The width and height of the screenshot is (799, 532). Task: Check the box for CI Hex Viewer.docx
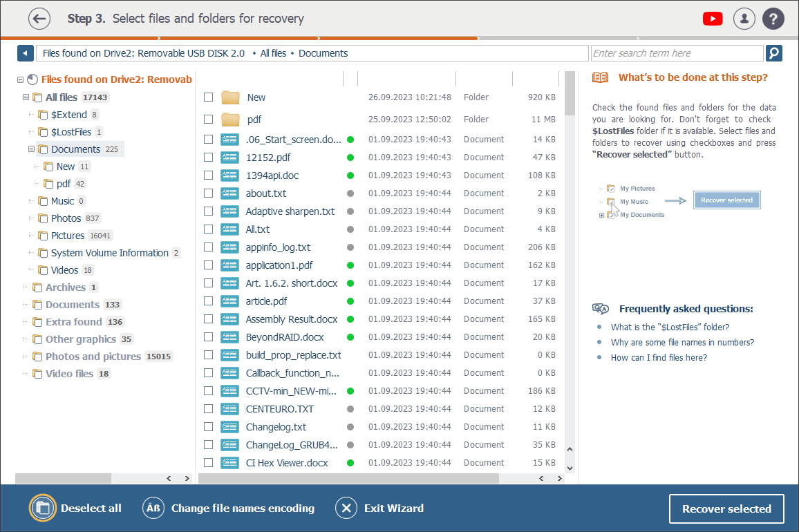tap(209, 463)
